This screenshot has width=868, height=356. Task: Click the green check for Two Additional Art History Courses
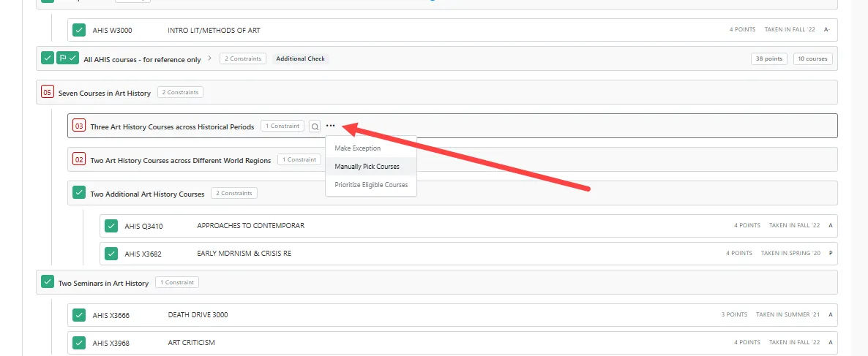(79, 192)
